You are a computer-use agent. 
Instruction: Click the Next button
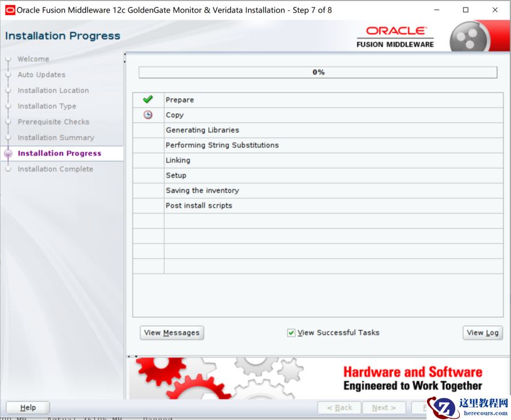[384, 407]
